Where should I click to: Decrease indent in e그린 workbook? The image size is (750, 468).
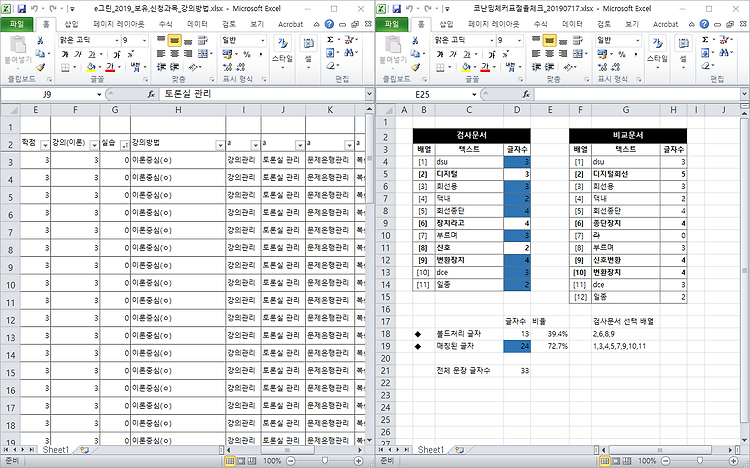[162, 67]
